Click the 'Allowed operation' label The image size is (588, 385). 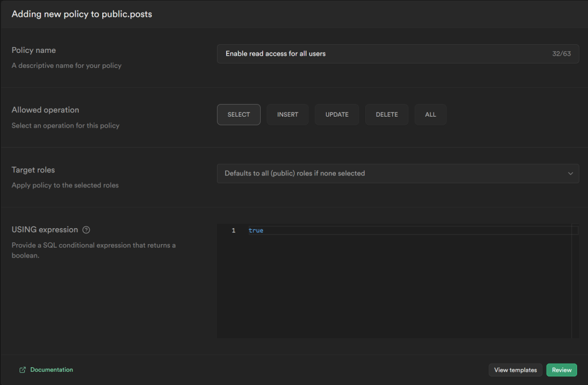click(45, 110)
